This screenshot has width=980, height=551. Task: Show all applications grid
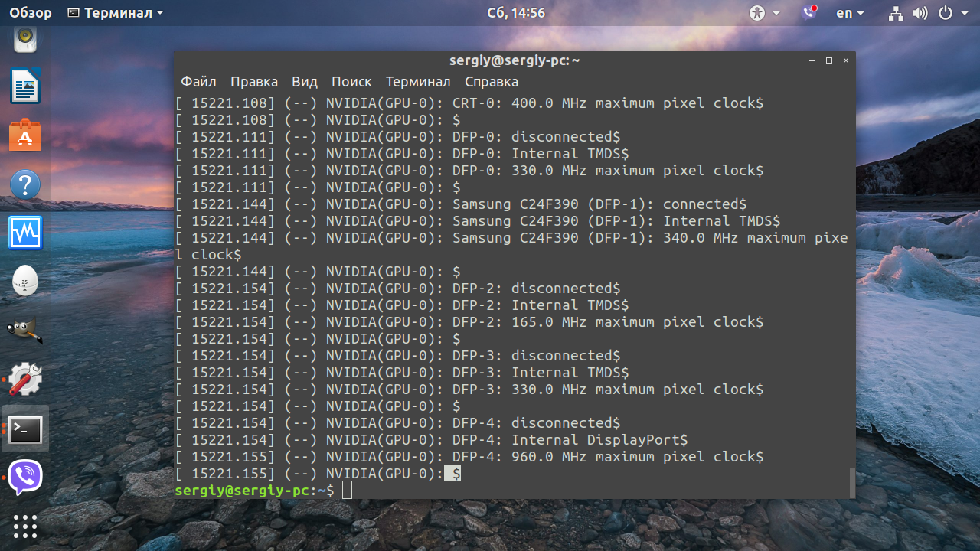point(25,526)
